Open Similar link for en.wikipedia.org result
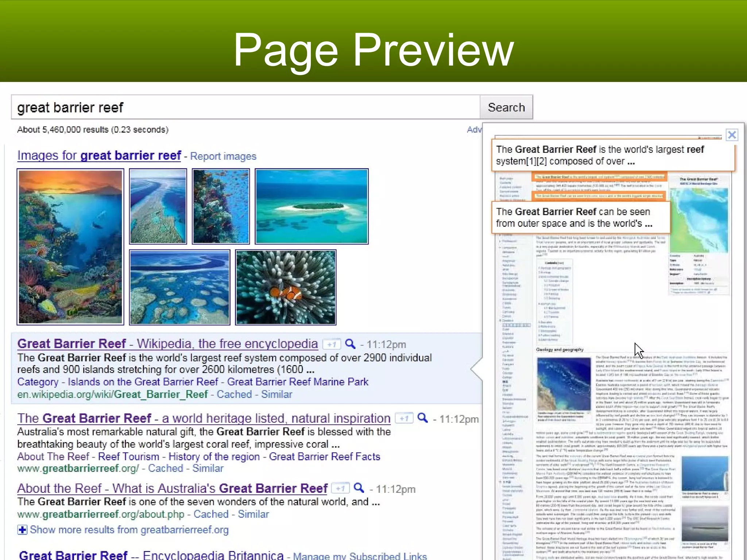 [x=276, y=394]
